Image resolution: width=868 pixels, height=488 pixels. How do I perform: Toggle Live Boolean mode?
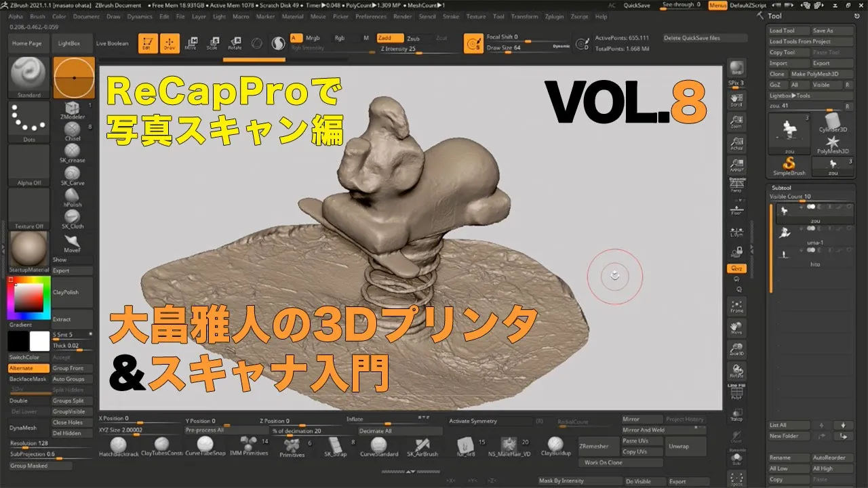pos(113,43)
